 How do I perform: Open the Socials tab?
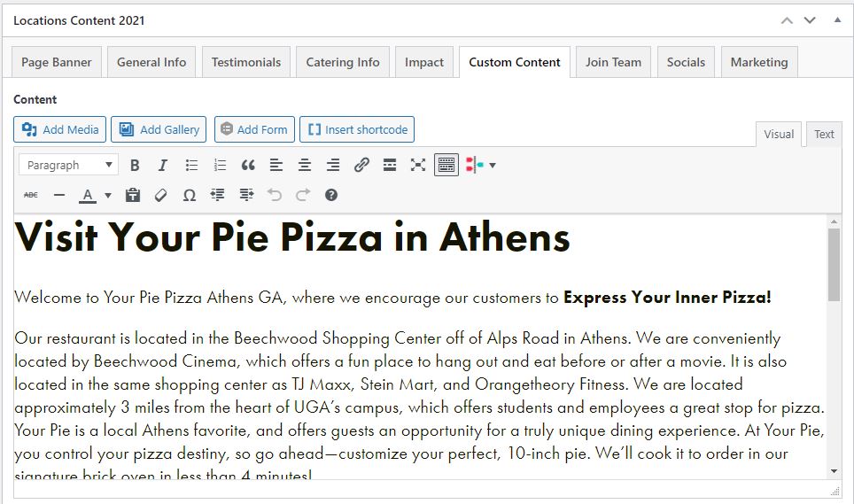click(x=686, y=62)
